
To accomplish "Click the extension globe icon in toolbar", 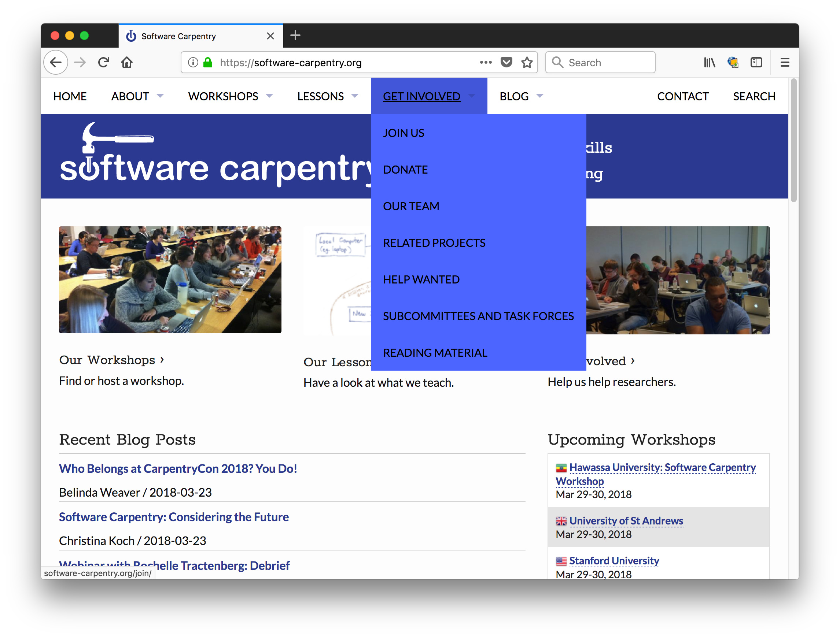I will 733,62.
